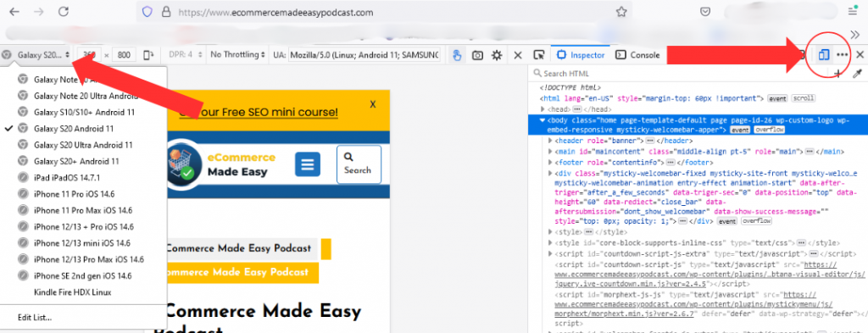The height and width of the screenshot is (333, 868).
Task: Switch to the Console tab
Action: click(637, 55)
